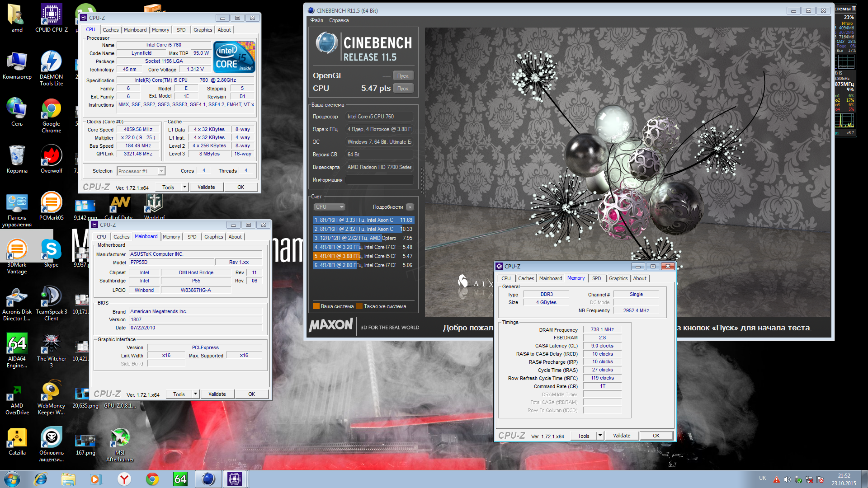Click Tools button in Memory CPU-Z window
Screen dimensions: 868x488
584,436
